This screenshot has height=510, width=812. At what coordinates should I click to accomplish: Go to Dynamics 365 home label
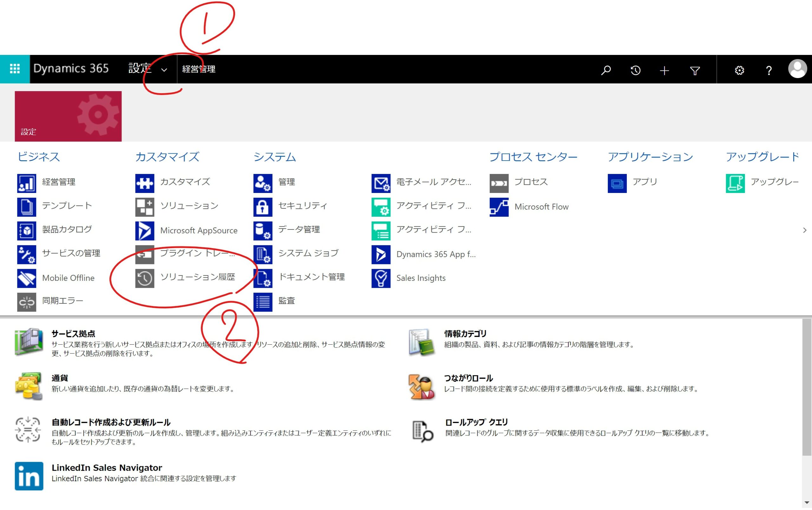point(71,69)
